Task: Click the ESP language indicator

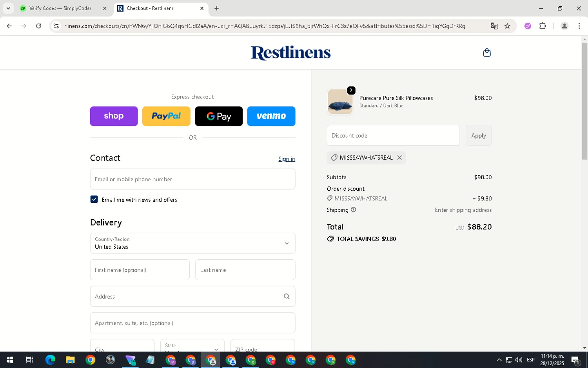Action: pos(531,360)
